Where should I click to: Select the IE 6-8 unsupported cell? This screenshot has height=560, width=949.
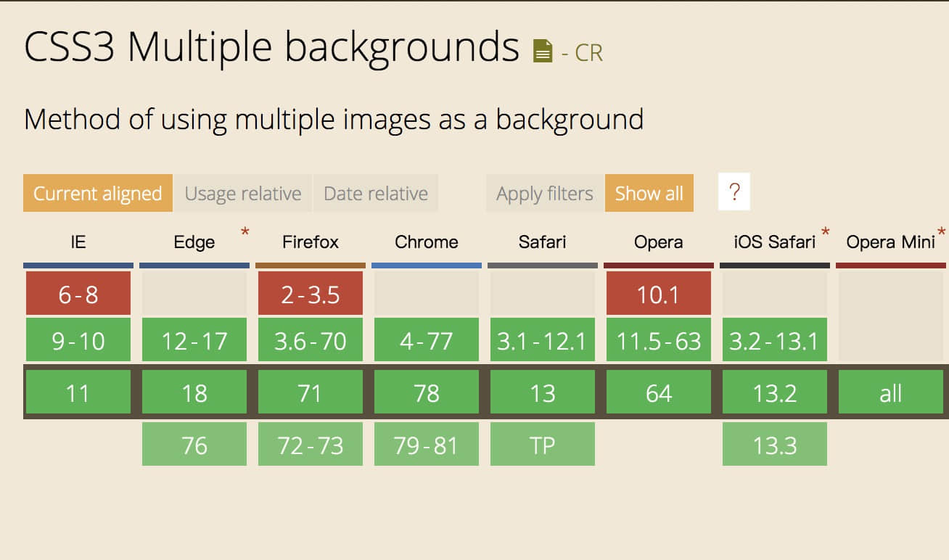coord(78,293)
